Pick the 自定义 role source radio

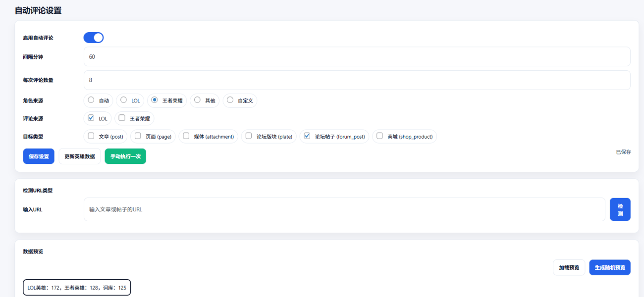point(230,100)
